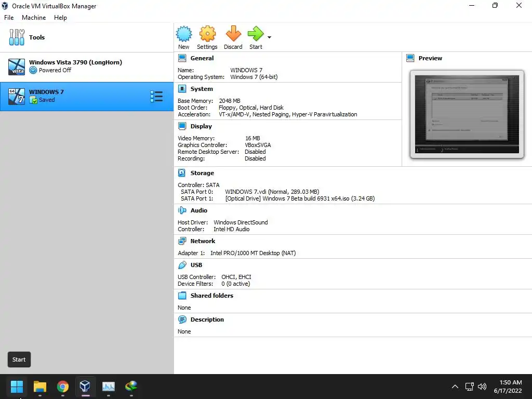Open the Tools section
Viewport: 532px width, 399px height.
click(87, 37)
